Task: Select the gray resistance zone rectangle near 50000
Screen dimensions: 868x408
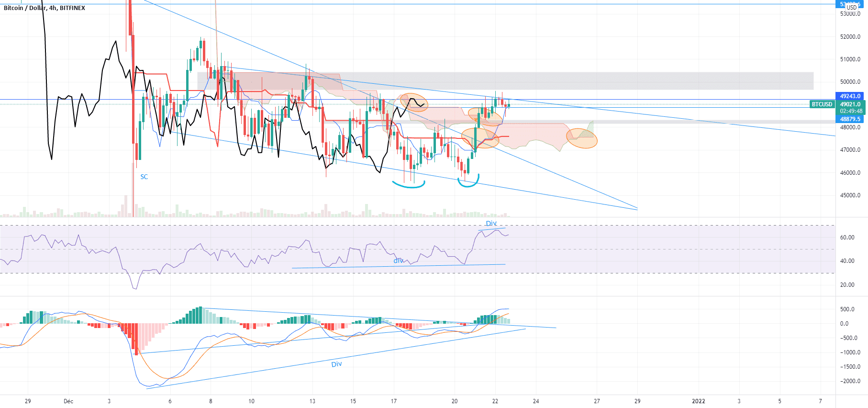Action: [x=505, y=81]
